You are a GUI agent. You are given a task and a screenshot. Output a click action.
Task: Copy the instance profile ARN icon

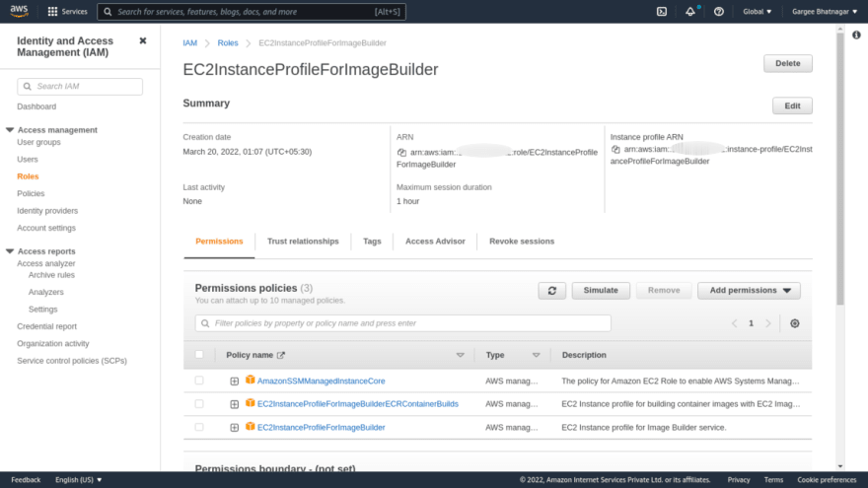click(615, 149)
